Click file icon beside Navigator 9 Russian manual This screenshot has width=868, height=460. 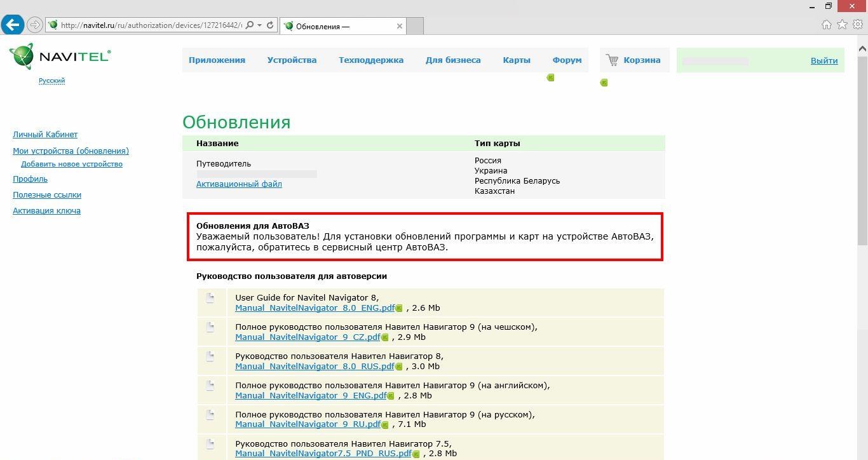(210, 415)
